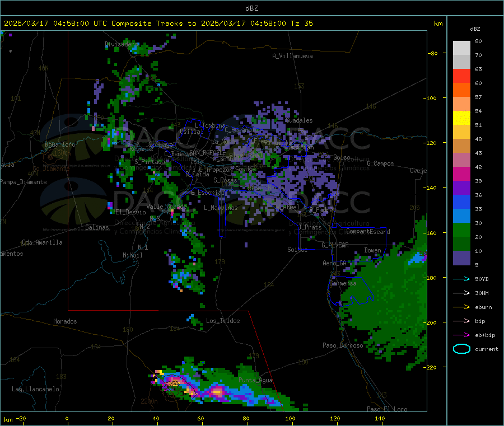Click the yellow eburn arrow icon
This screenshot has width=504, height=426.
click(x=461, y=307)
